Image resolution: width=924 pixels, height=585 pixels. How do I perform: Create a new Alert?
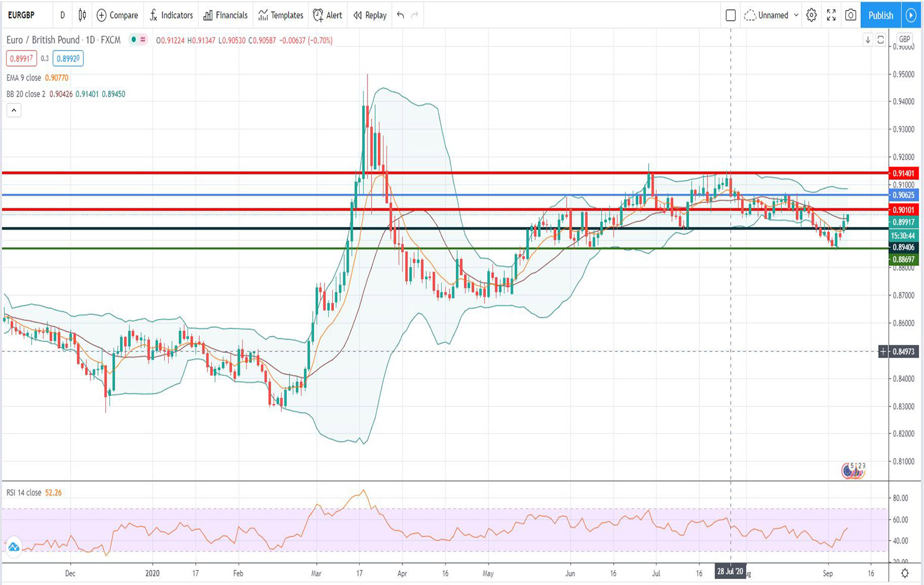326,15
